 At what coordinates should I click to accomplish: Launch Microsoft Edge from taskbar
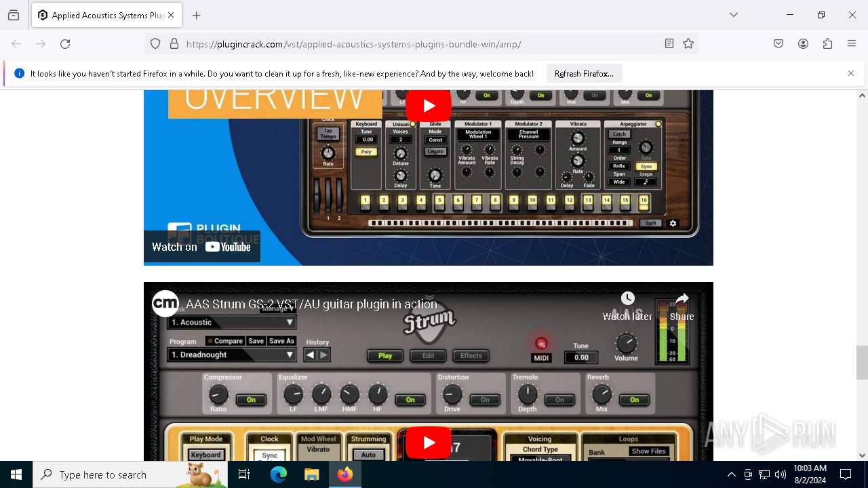pyautogui.click(x=279, y=474)
